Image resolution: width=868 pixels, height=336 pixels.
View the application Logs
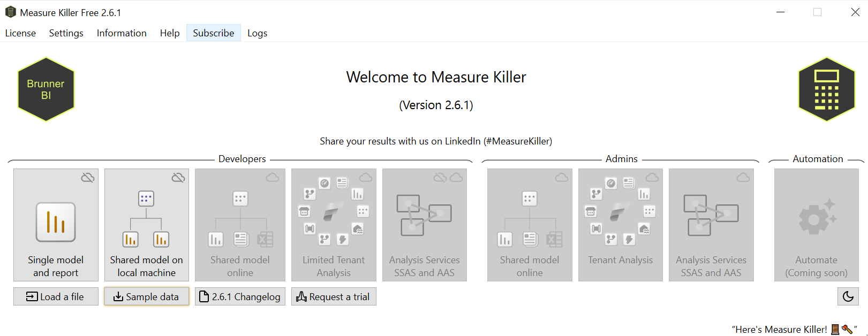[257, 33]
